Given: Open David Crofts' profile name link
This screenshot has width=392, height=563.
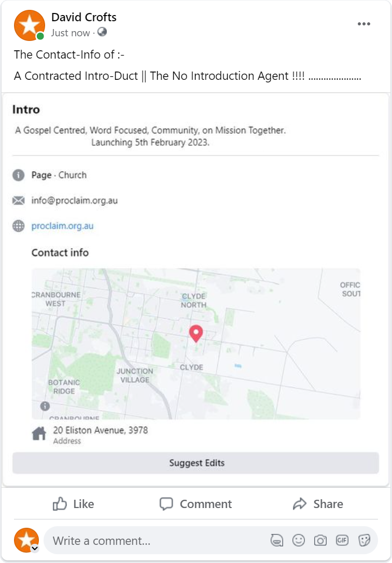Looking at the screenshot, I should [x=84, y=17].
